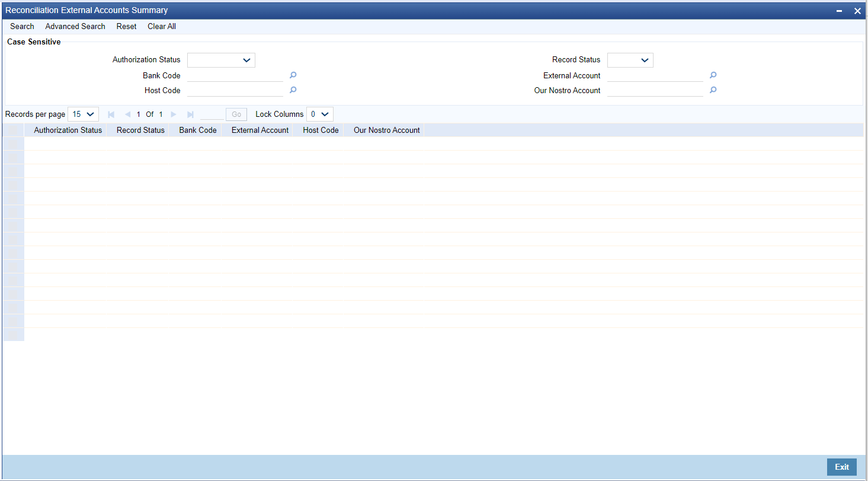
Task: Focus the Host Code input field
Action: pos(235,90)
